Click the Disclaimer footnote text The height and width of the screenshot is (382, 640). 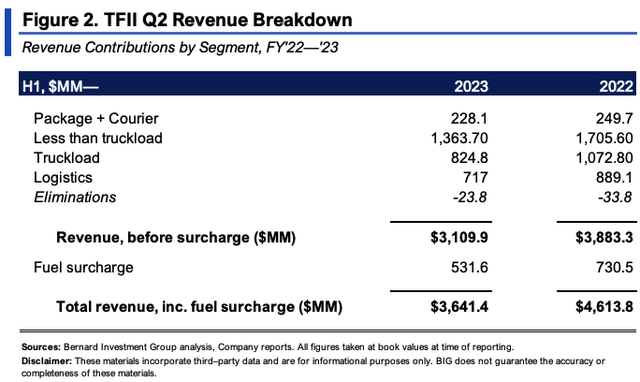coord(313,367)
